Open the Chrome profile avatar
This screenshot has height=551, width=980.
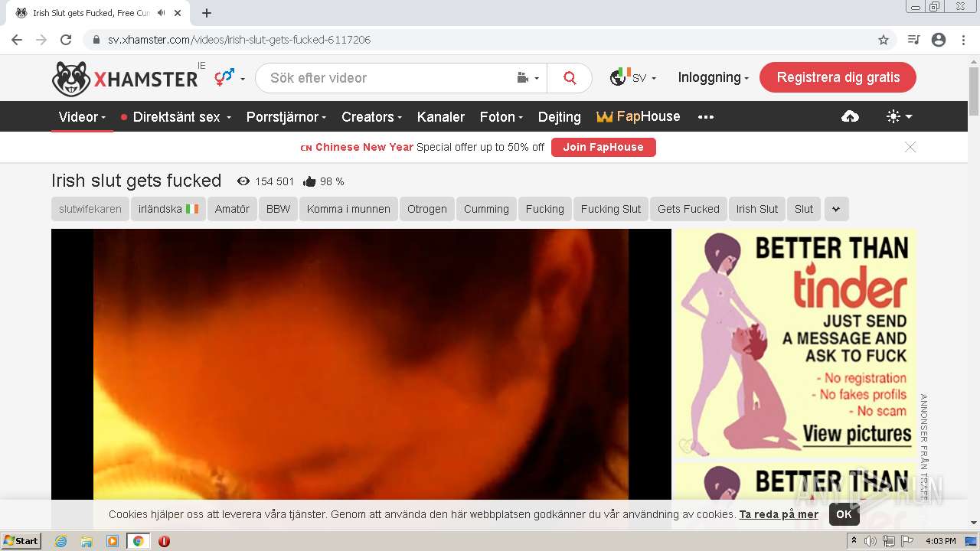(939, 40)
